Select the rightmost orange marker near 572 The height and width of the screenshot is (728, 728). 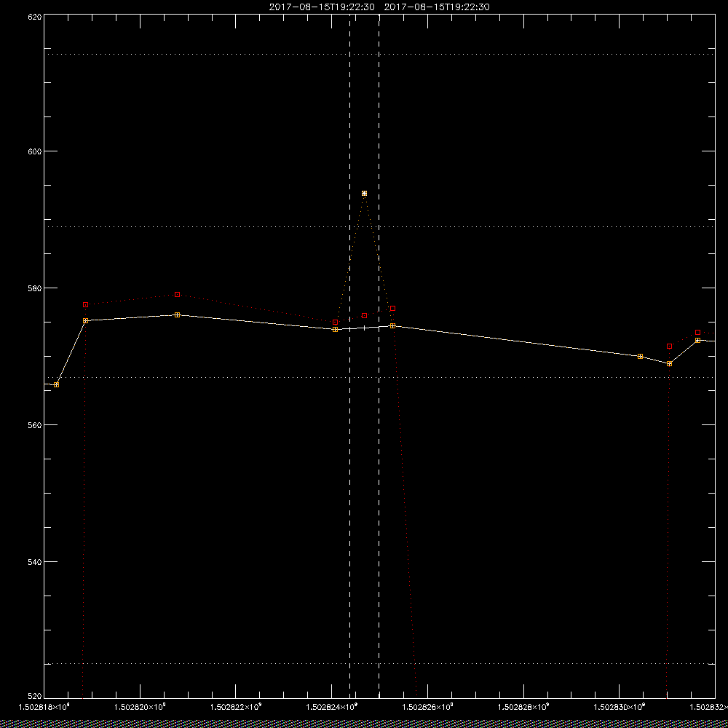(x=698, y=340)
